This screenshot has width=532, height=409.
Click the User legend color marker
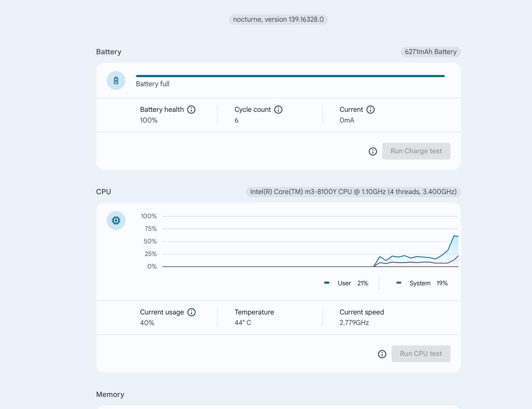tap(327, 283)
